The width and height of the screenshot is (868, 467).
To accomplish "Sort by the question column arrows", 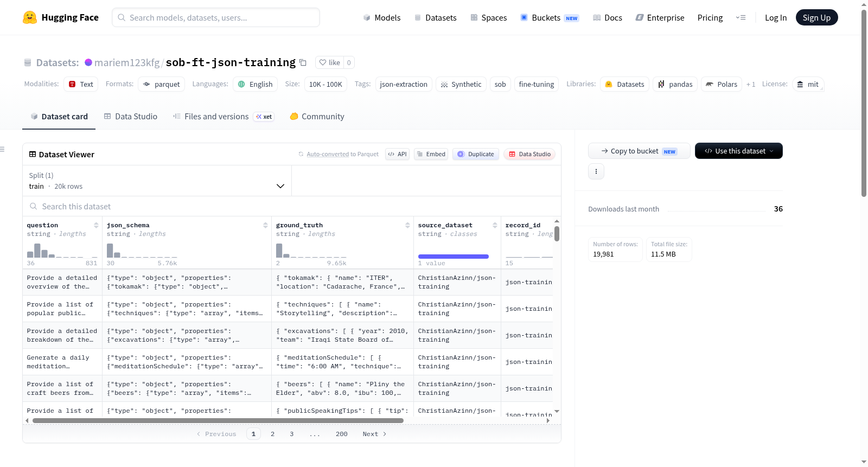I will tap(96, 225).
